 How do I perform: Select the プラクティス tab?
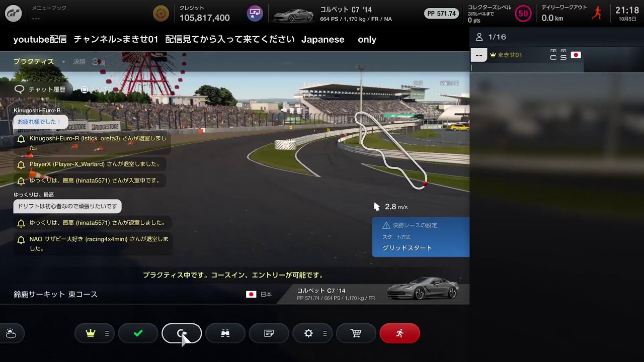(x=34, y=62)
